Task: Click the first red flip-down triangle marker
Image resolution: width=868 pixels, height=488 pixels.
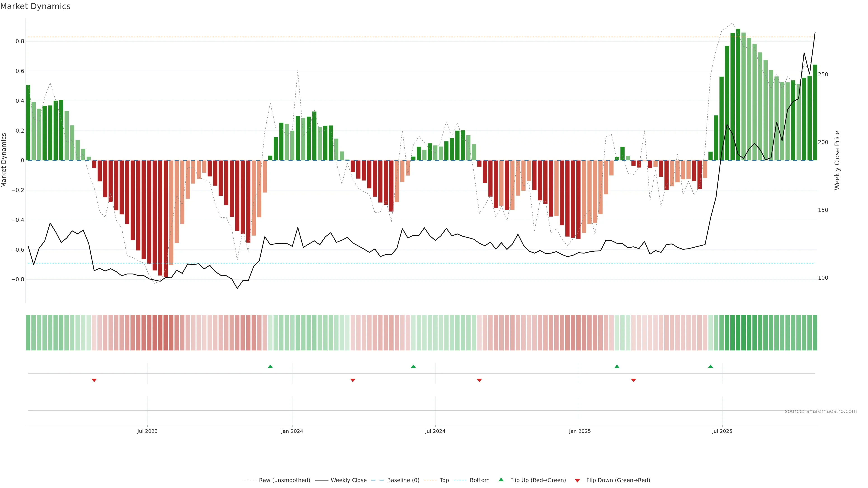Action: pyautogui.click(x=94, y=380)
